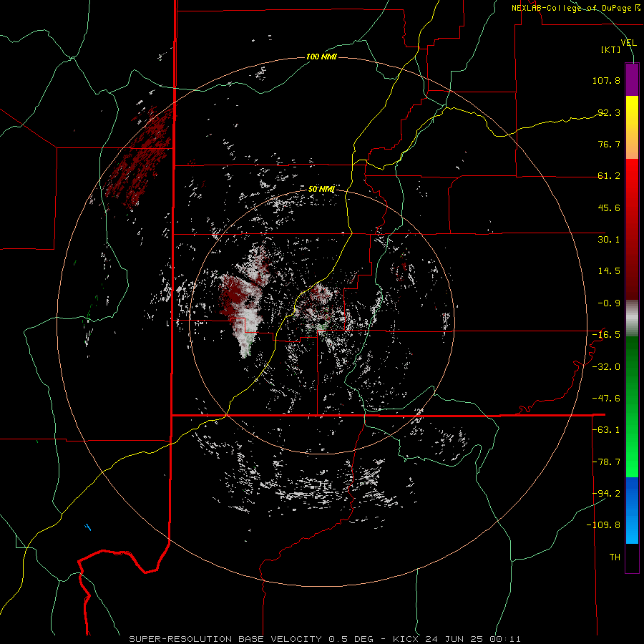Select the -0.9 legend value
The image size is (644, 644).
coord(609,303)
